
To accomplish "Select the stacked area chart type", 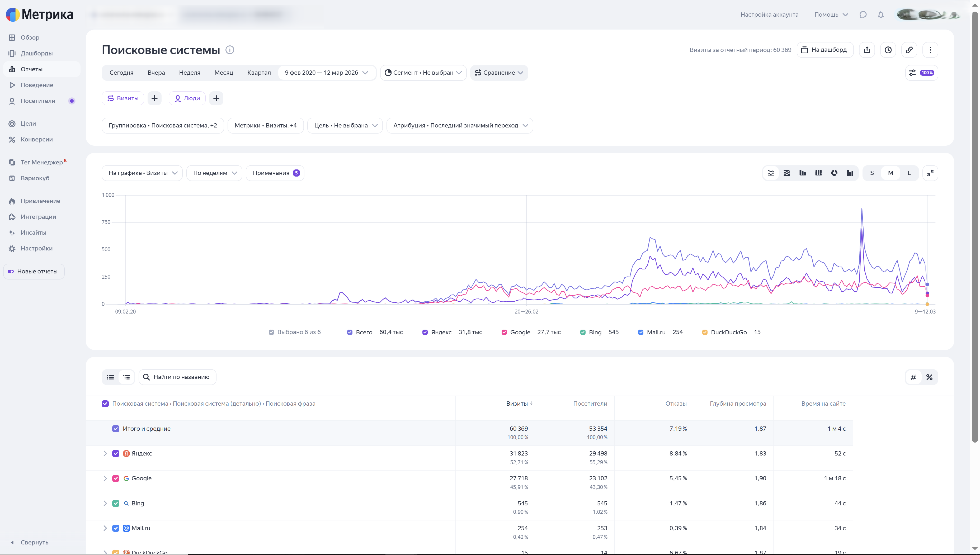I will click(787, 173).
